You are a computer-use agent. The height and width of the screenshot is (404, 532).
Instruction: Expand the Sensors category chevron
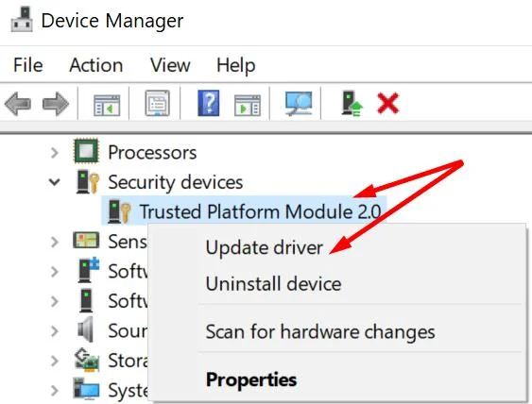[55, 242]
